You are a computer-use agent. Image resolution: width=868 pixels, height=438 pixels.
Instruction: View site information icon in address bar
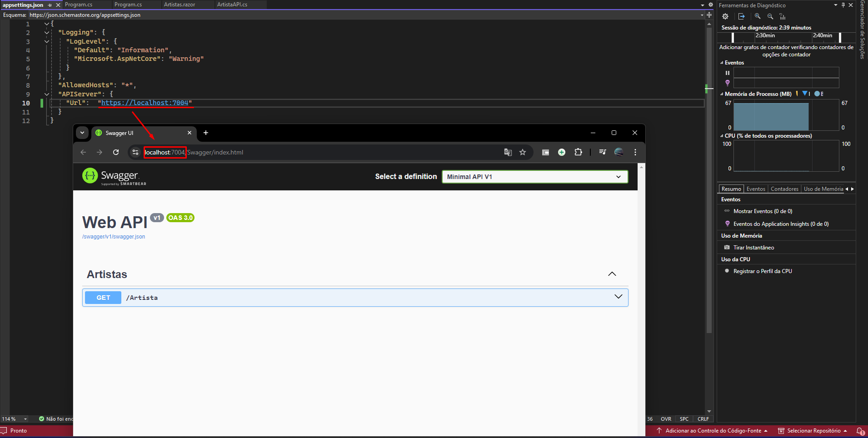pyautogui.click(x=135, y=152)
